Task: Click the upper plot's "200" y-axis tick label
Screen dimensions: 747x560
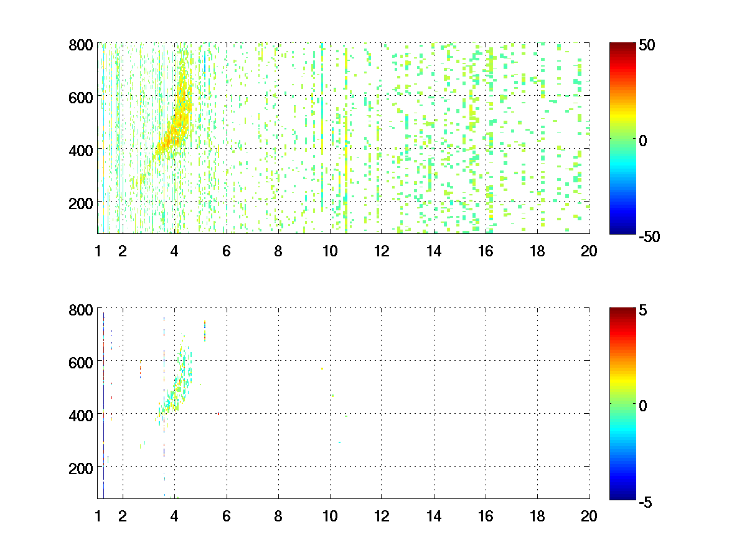Action: click(x=81, y=203)
